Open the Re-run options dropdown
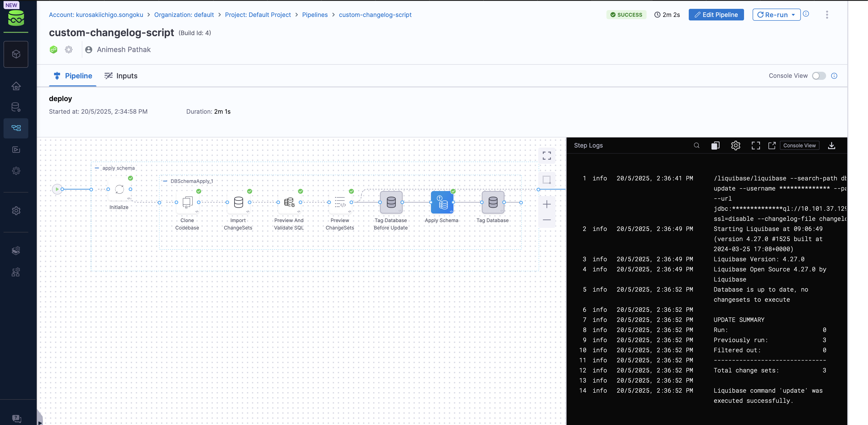Screen dimensions: 868x425 [794, 14]
